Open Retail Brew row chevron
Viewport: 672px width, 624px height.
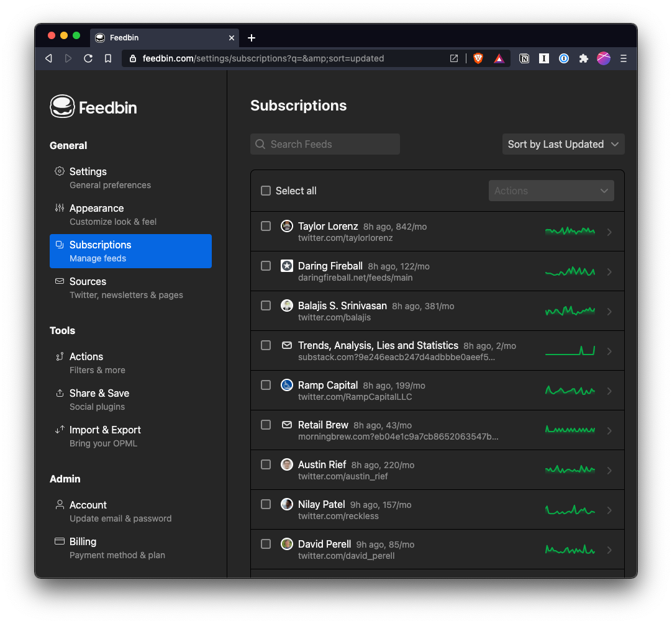coord(609,431)
